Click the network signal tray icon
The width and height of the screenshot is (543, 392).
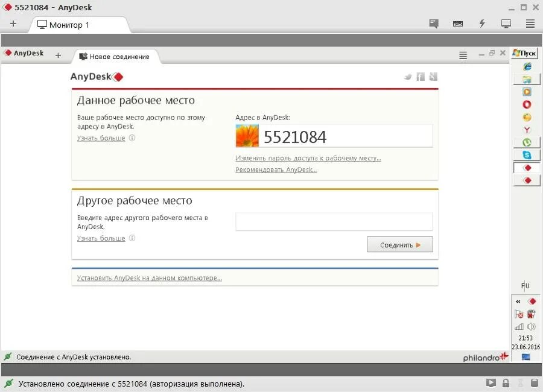click(x=519, y=326)
